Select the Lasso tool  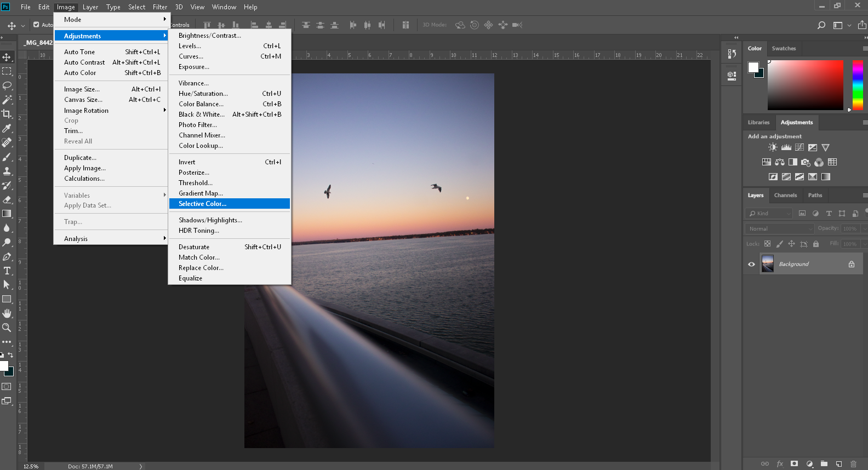tap(7, 85)
